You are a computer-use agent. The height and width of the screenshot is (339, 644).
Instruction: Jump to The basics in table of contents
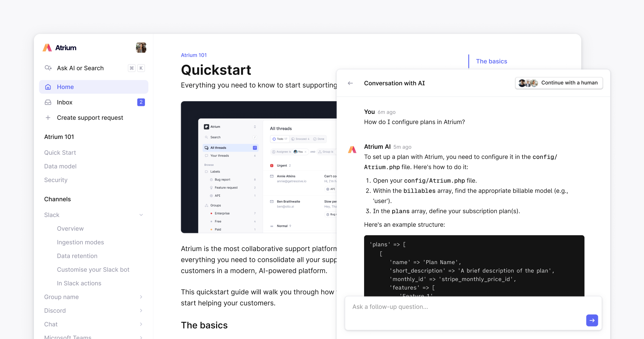pyautogui.click(x=491, y=61)
